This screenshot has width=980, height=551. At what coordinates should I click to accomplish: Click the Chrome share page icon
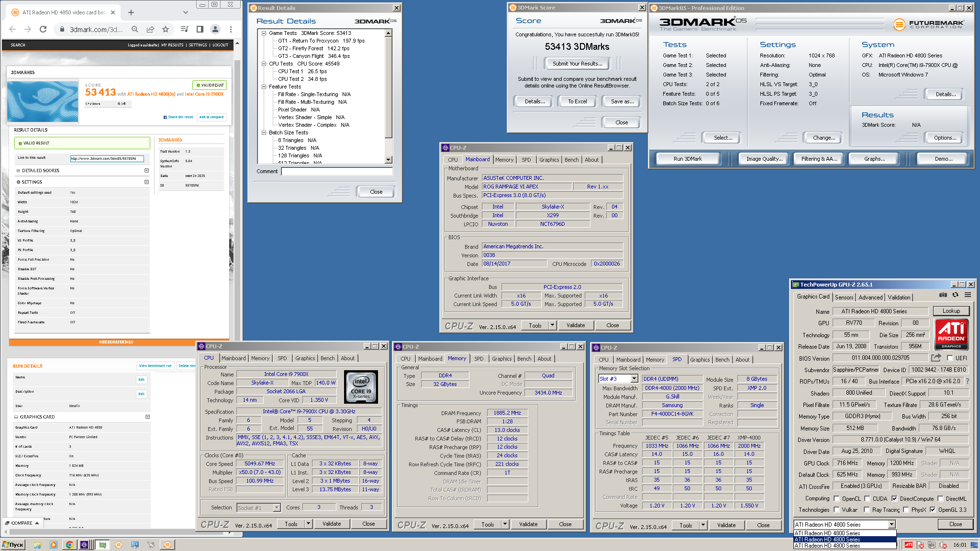[x=150, y=29]
